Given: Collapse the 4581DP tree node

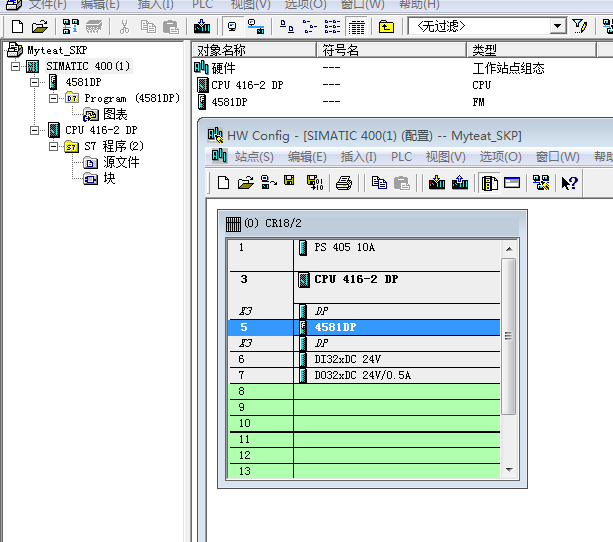Looking at the screenshot, I should point(34,82).
